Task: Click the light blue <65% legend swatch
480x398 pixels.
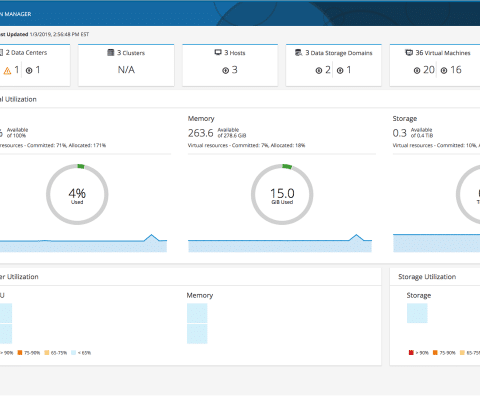Action: pos(74,353)
